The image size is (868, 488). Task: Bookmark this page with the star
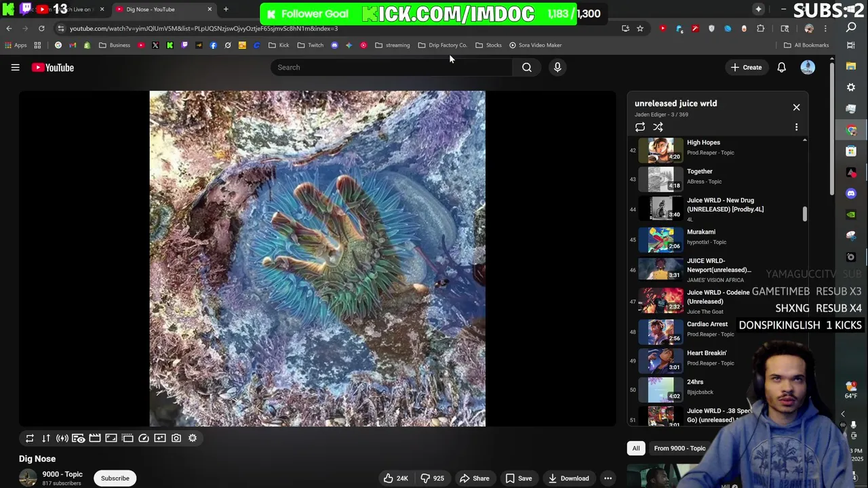click(x=639, y=28)
